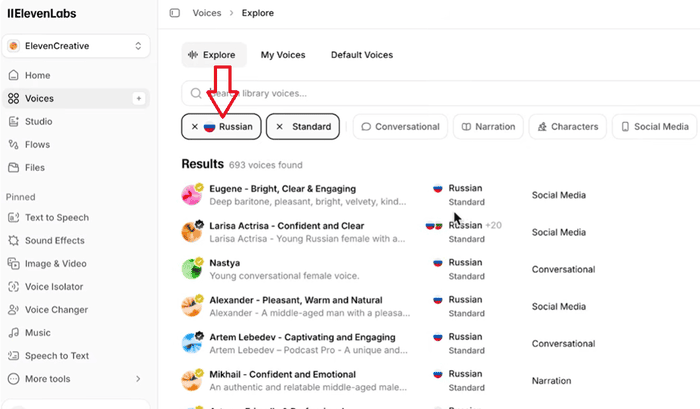Click the Music note icon

coord(14,333)
